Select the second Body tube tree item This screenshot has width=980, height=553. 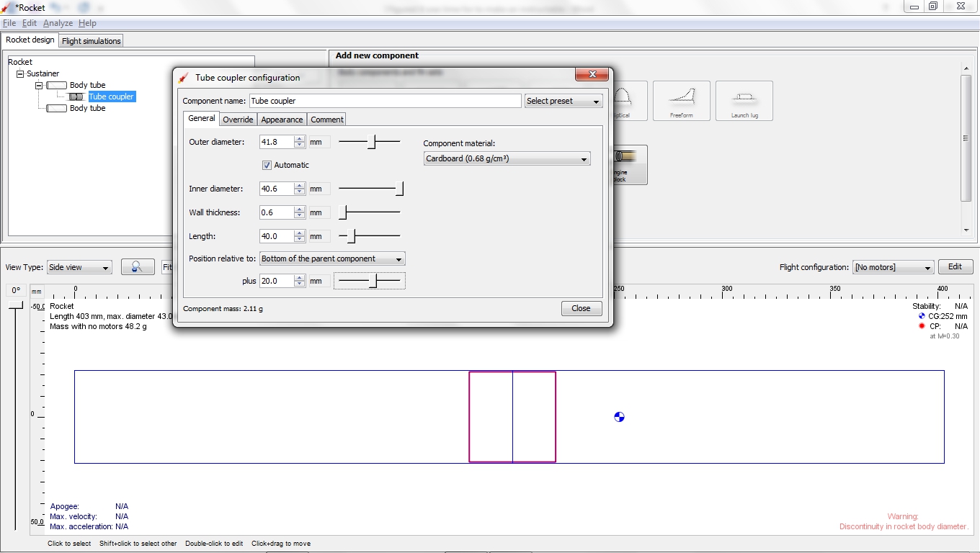tap(87, 108)
